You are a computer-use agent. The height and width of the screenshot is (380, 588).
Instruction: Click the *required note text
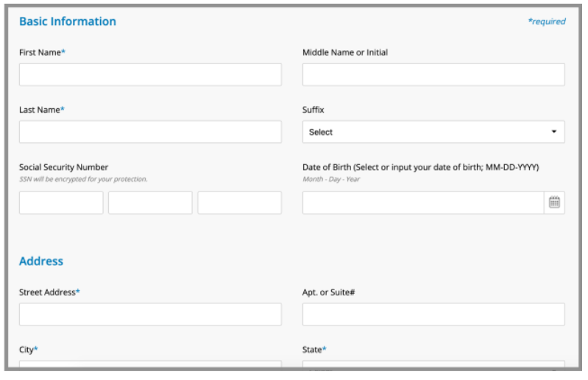[x=547, y=21]
